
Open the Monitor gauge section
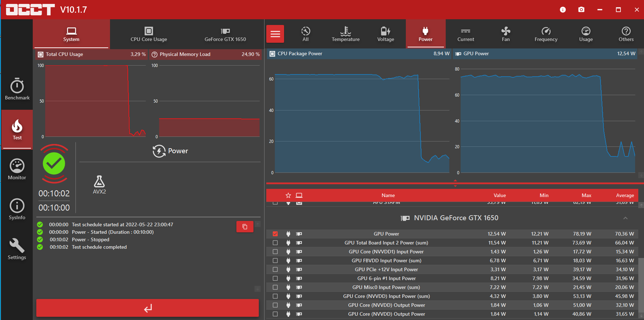[x=17, y=169]
